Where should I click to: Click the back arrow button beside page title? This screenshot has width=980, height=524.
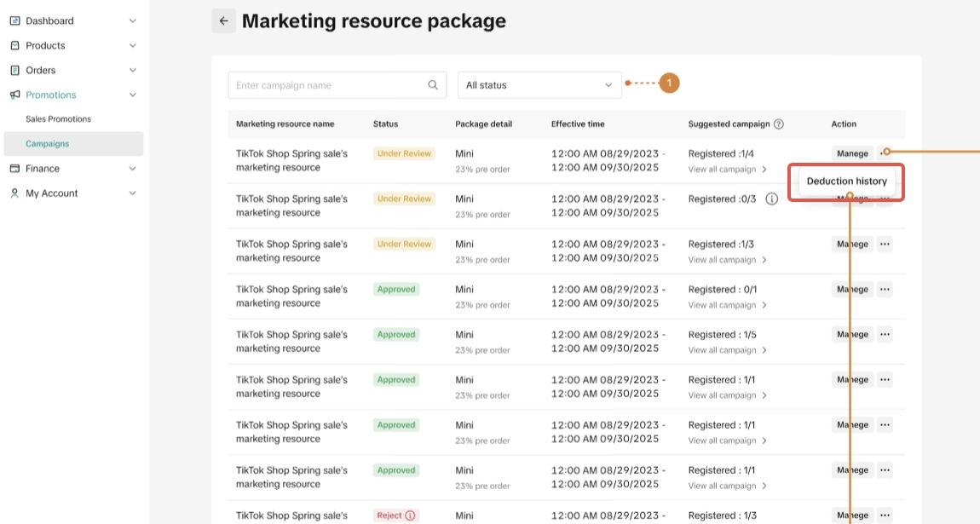223,21
